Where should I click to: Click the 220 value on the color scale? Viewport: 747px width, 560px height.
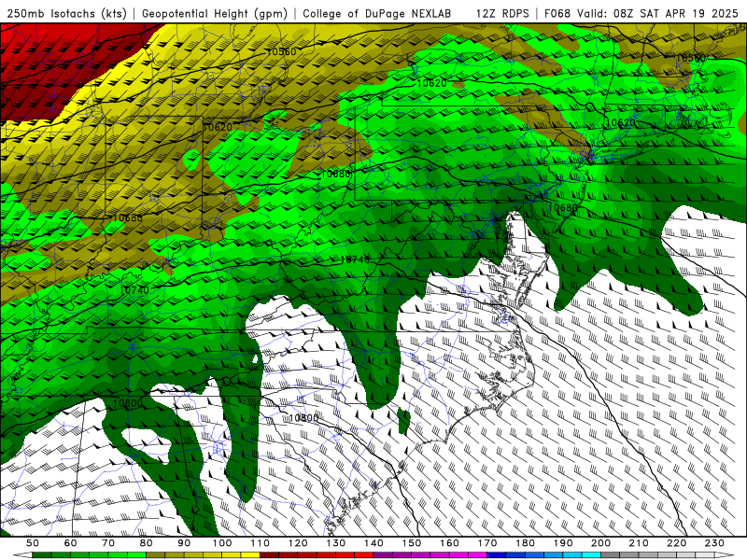pos(677,543)
